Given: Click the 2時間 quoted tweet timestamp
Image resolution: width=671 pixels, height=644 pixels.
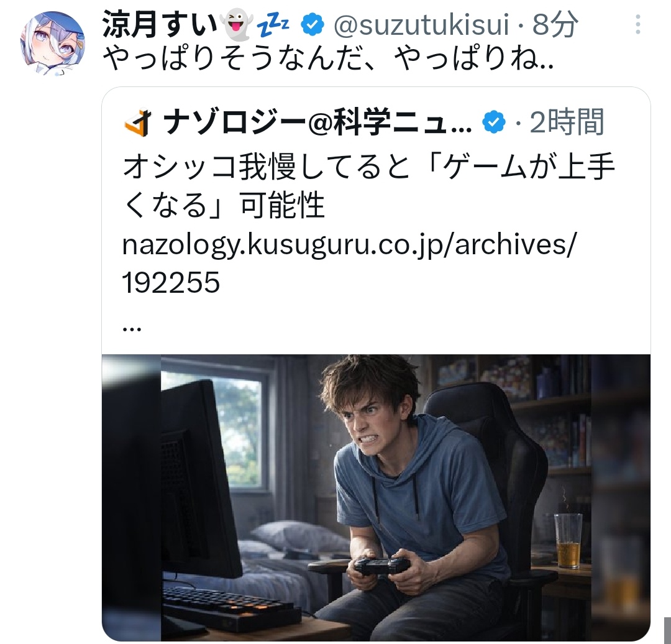Looking at the screenshot, I should (567, 122).
